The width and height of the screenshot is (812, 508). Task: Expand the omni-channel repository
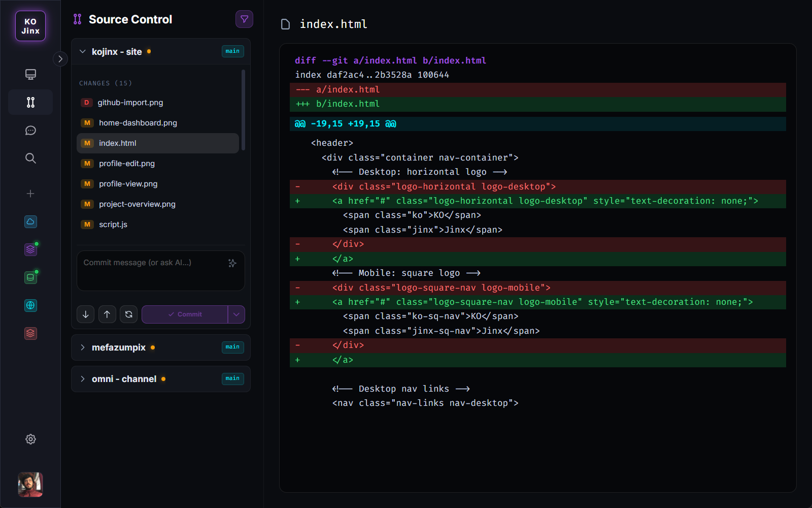point(83,379)
